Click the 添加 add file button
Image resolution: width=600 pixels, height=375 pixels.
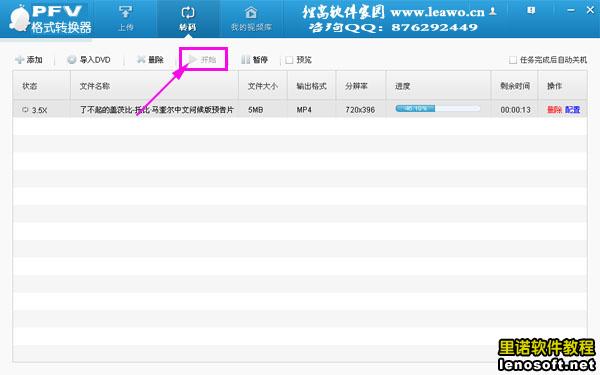(x=29, y=60)
